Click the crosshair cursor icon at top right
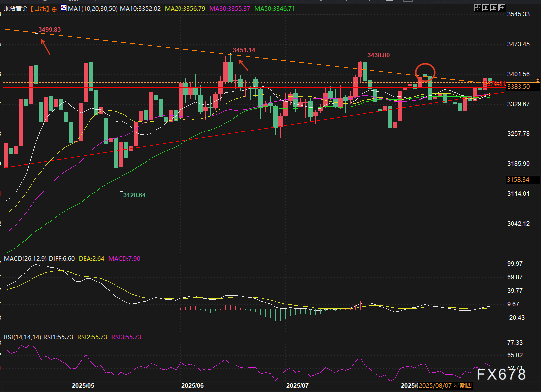The image size is (541, 392). click(x=478, y=8)
